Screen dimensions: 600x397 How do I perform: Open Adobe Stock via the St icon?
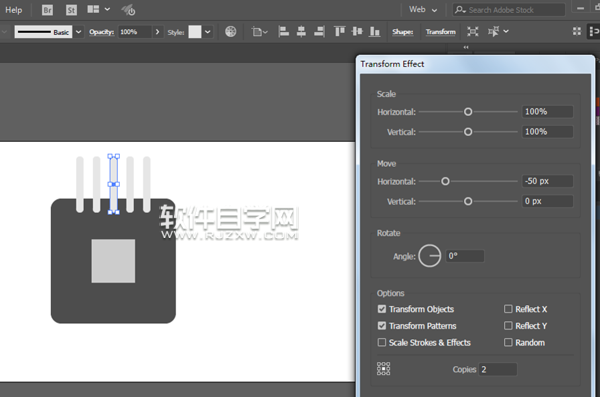click(x=71, y=10)
